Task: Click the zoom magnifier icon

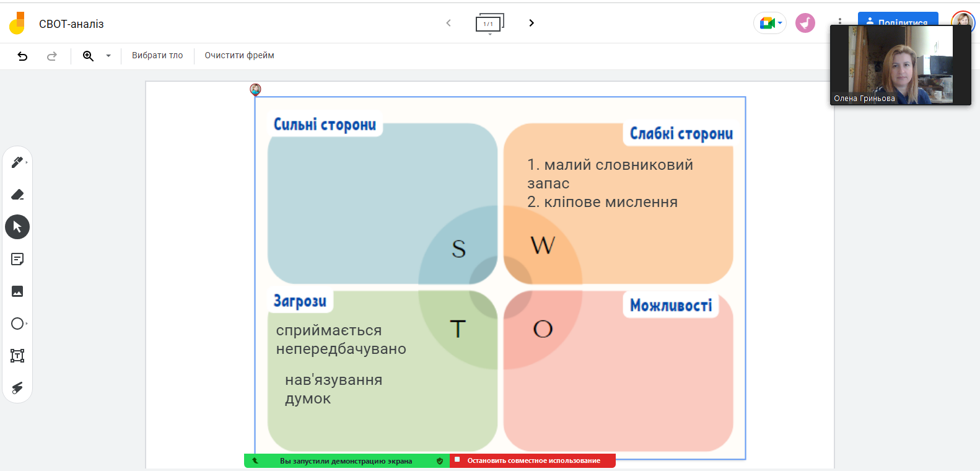Action: (x=89, y=56)
